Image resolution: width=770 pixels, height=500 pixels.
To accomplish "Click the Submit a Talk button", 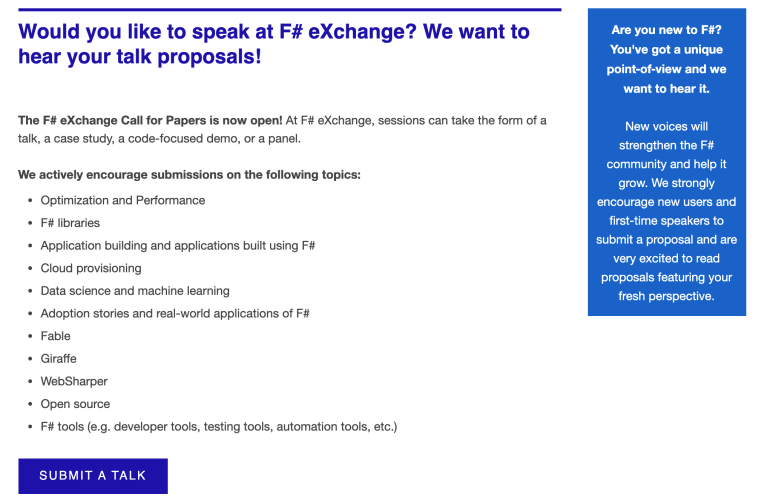I will point(93,476).
